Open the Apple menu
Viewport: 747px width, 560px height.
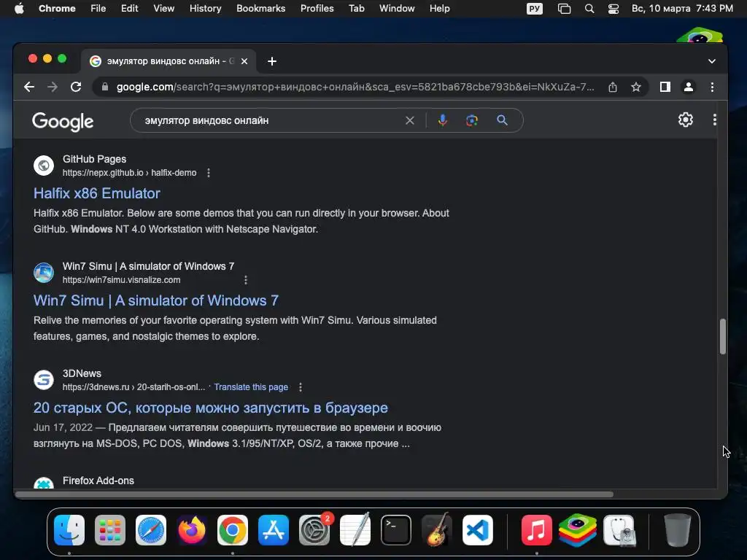(x=19, y=9)
